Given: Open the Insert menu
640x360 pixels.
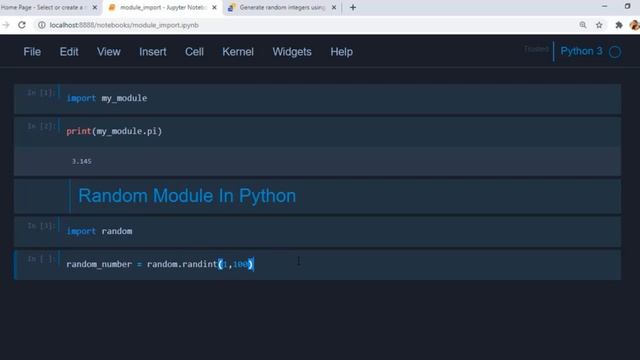Looking at the screenshot, I should tap(153, 52).
